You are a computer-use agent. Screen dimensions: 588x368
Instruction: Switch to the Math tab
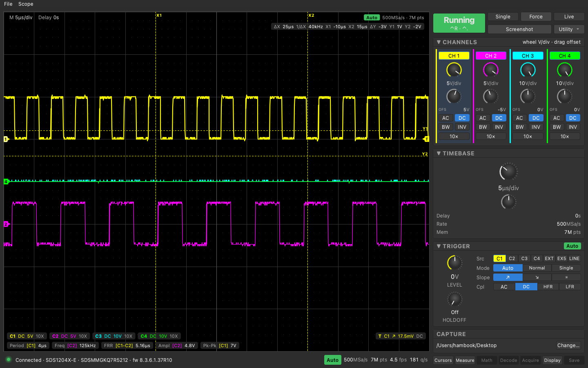[x=487, y=360]
